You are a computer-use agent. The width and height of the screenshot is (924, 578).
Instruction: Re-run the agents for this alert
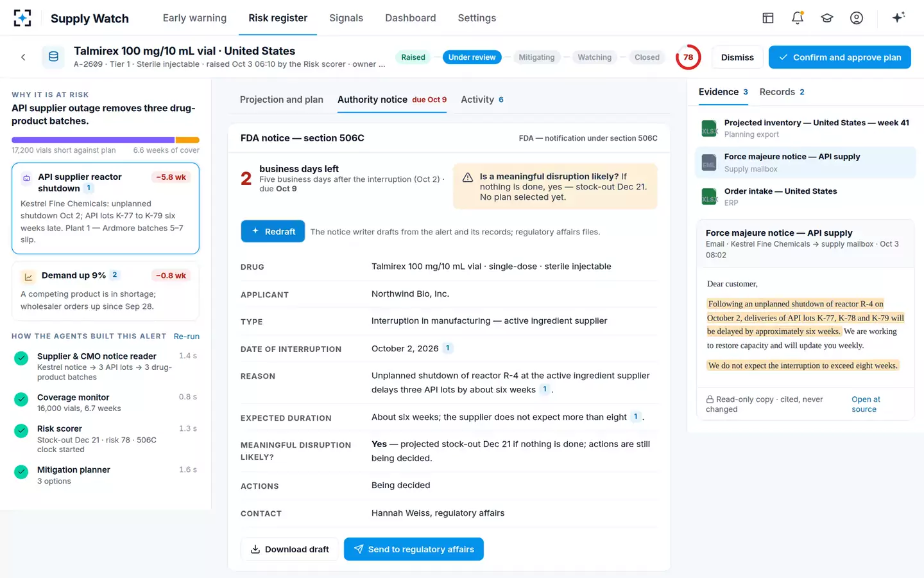pyautogui.click(x=187, y=337)
